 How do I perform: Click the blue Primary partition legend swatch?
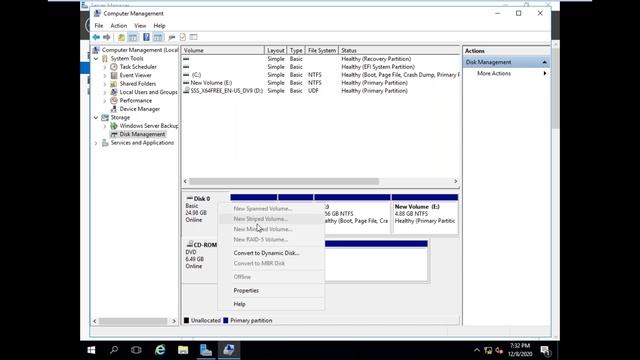(x=226, y=320)
